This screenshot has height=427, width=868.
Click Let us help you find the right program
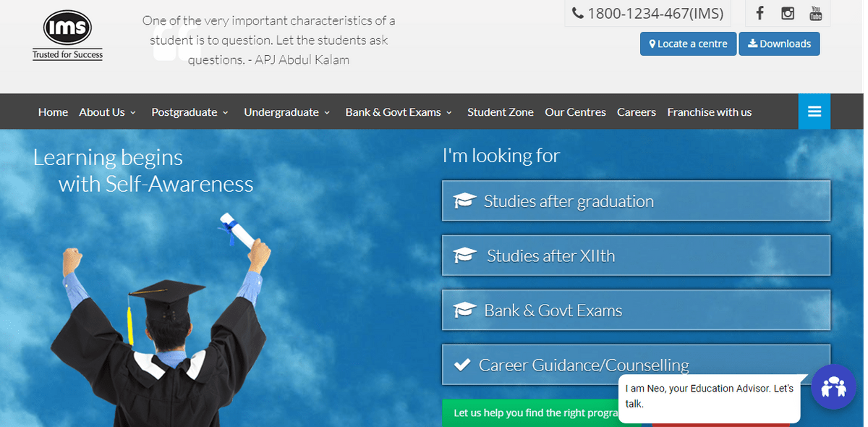click(535, 413)
